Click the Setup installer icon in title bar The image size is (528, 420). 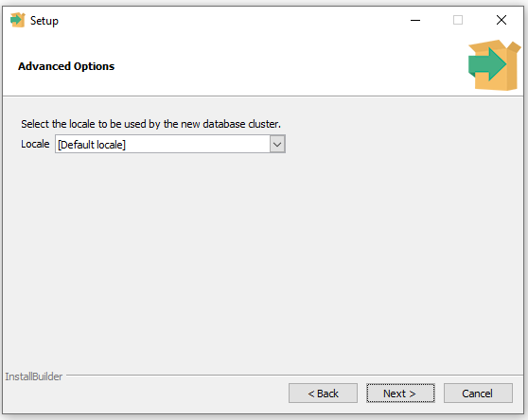(x=18, y=20)
